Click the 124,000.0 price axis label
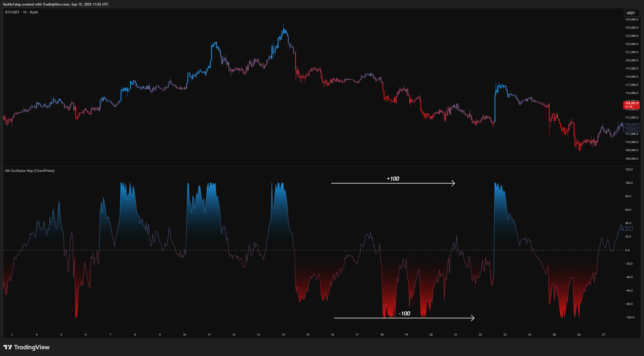This screenshot has height=356, width=644. [x=632, y=28]
